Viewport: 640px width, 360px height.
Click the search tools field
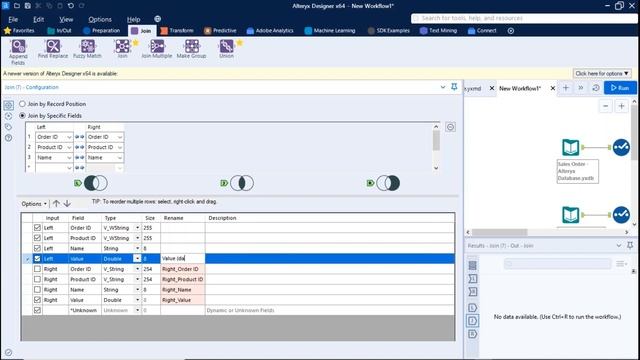pos(524,18)
